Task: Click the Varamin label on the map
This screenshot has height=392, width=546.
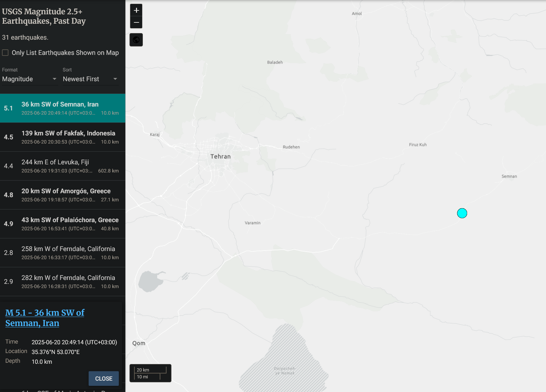Action: click(x=253, y=223)
